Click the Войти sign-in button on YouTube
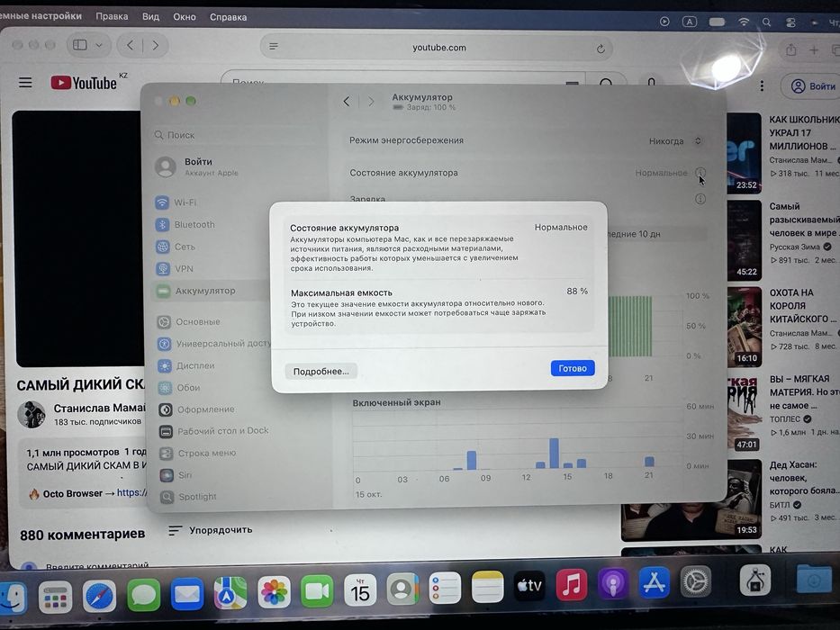The image size is (840, 630). [x=811, y=85]
